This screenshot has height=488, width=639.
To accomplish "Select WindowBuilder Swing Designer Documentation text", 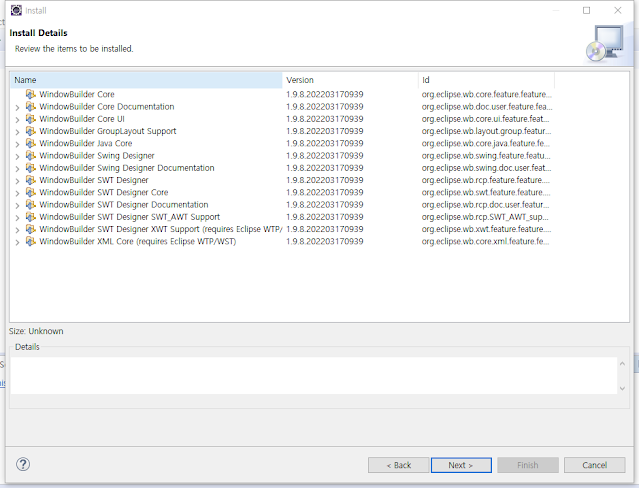I will (x=127, y=168).
